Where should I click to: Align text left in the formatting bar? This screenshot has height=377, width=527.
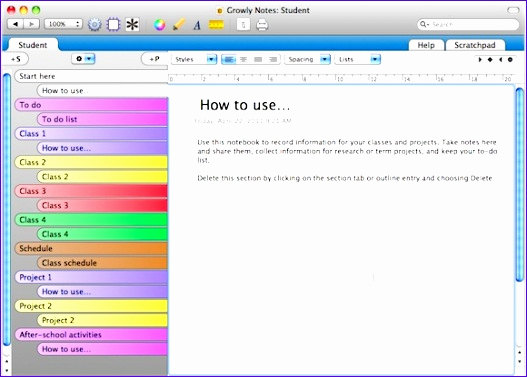coord(229,59)
